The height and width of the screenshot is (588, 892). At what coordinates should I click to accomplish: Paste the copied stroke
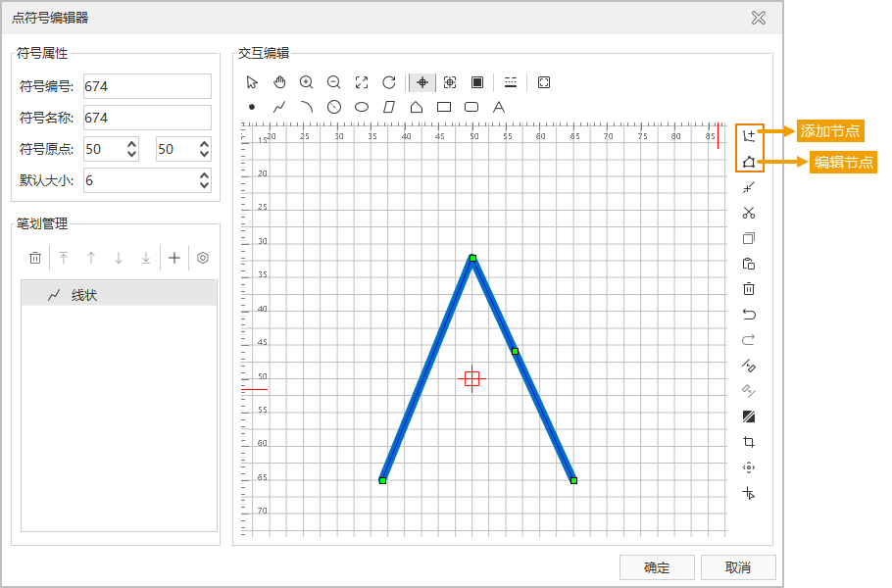749,264
